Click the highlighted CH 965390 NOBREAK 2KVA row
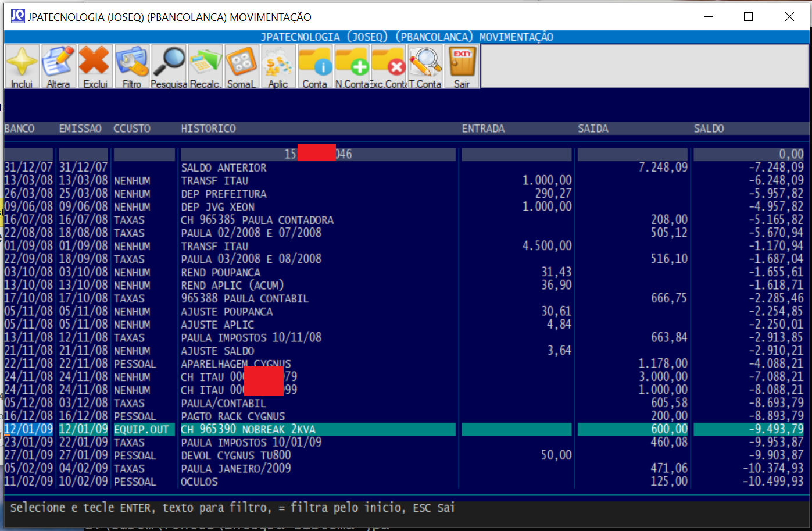This screenshot has width=812, height=531. click(x=248, y=430)
